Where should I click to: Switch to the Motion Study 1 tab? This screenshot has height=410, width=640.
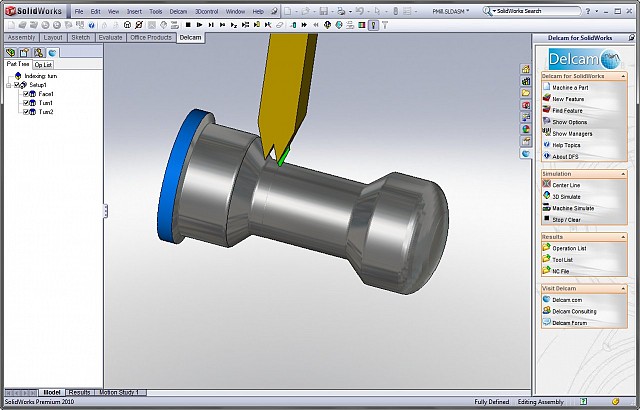tap(119, 392)
